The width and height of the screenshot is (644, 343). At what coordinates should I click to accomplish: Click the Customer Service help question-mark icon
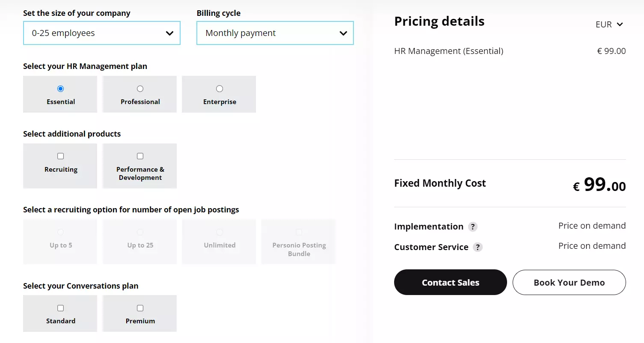click(478, 247)
